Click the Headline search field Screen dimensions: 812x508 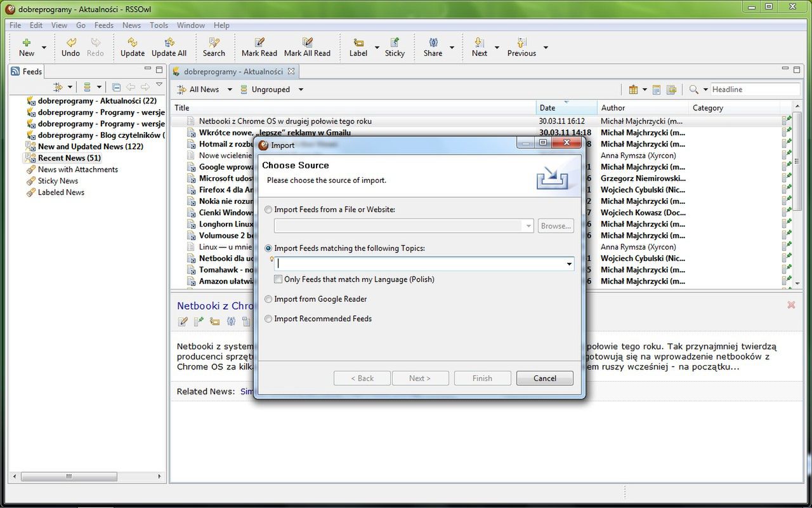pyautogui.click(x=755, y=90)
